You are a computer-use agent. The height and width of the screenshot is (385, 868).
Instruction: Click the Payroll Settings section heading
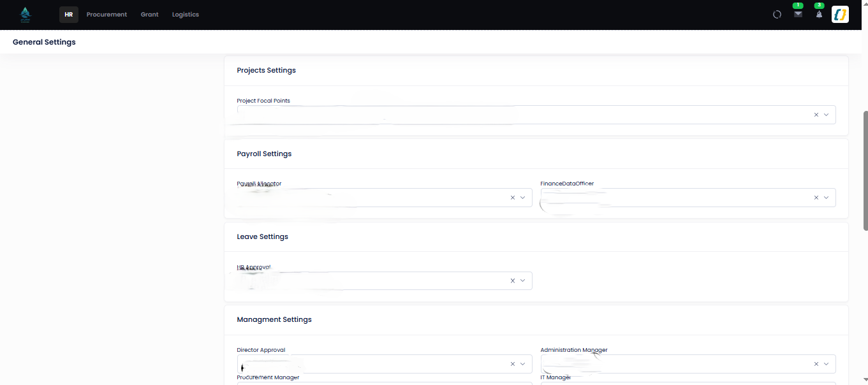[x=264, y=154]
